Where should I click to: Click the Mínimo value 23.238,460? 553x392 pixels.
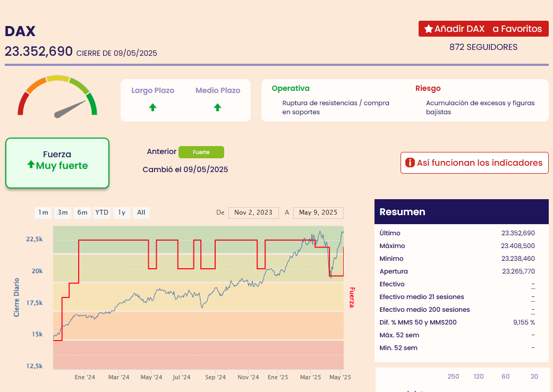(518, 258)
